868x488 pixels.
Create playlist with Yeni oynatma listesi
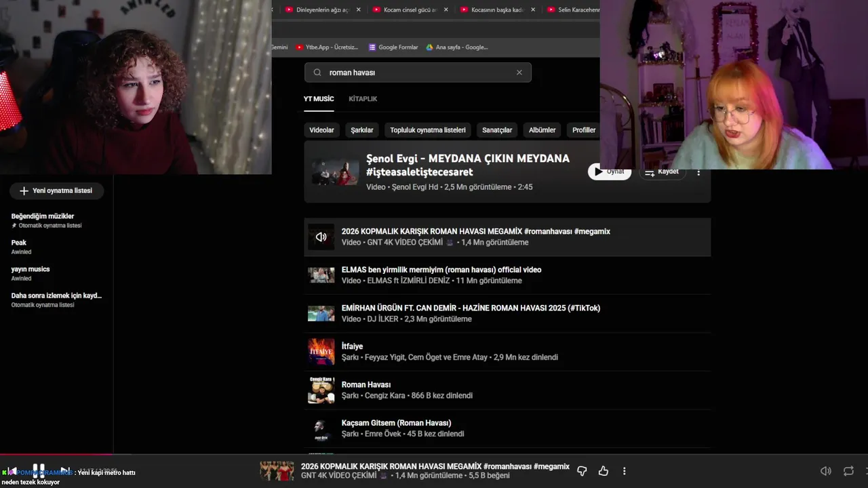pos(56,191)
